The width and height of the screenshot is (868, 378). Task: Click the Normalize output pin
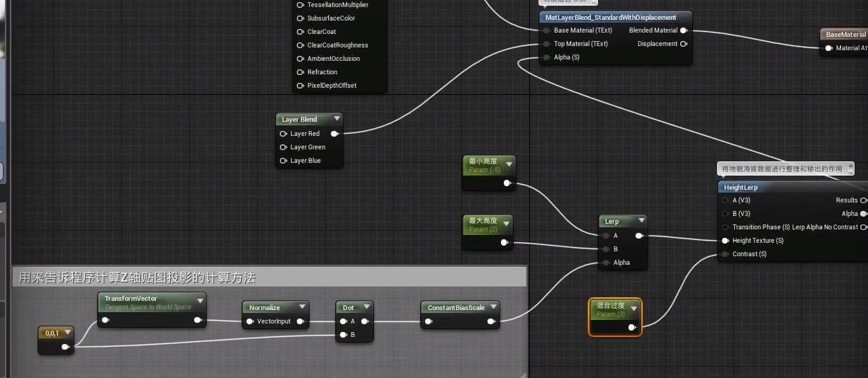pos(300,321)
